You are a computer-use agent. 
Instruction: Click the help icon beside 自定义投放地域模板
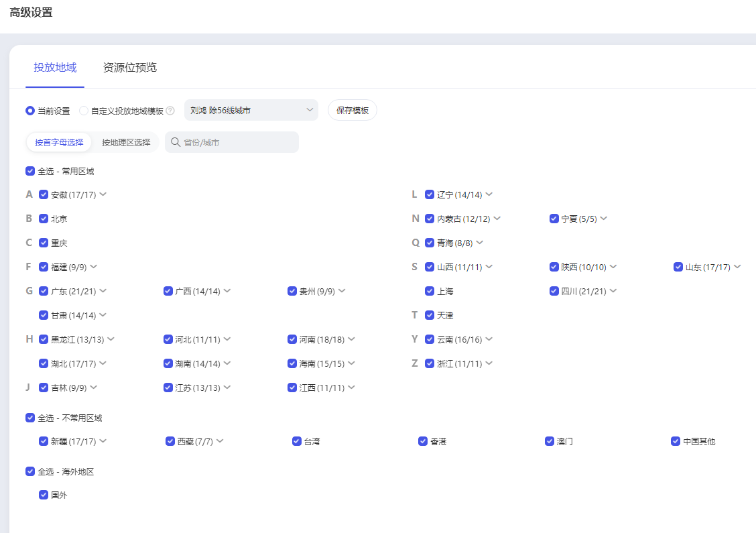[x=170, y=111]
